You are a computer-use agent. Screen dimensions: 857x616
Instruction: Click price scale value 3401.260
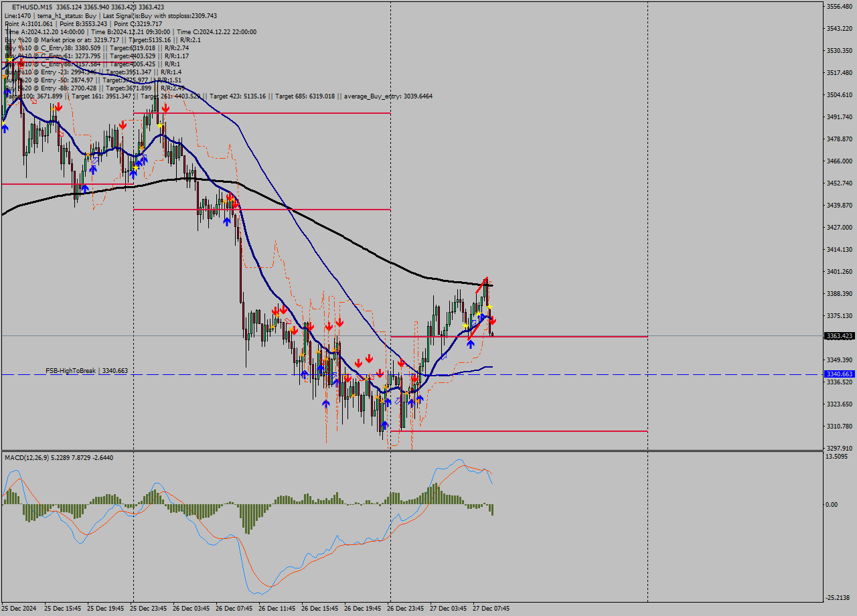pos(839,272)
